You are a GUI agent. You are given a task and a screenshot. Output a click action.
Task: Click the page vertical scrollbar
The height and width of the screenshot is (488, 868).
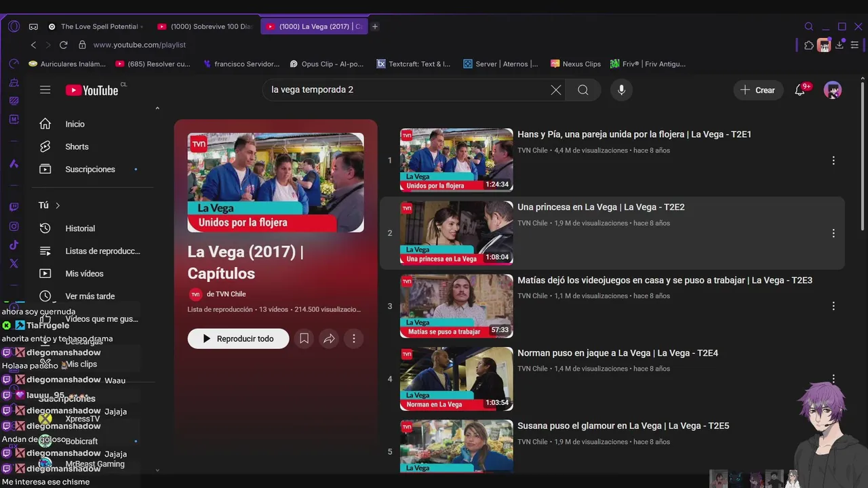(863, 156)
